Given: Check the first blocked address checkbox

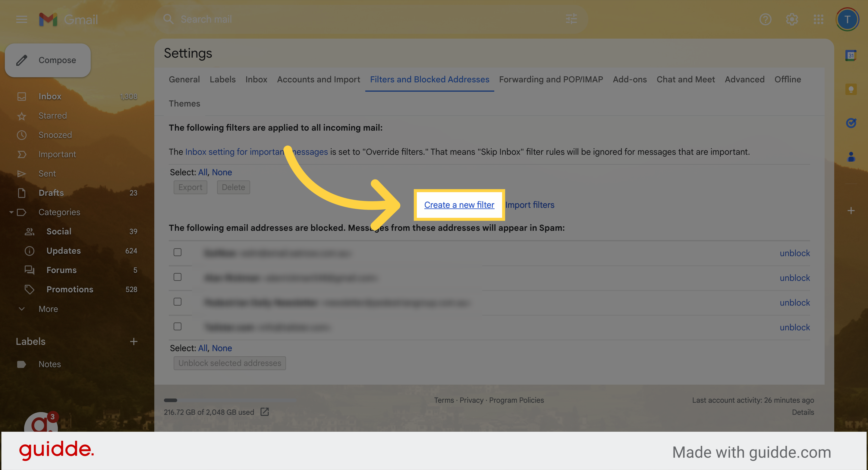Looking at the screenshot, I should (178, 252).
